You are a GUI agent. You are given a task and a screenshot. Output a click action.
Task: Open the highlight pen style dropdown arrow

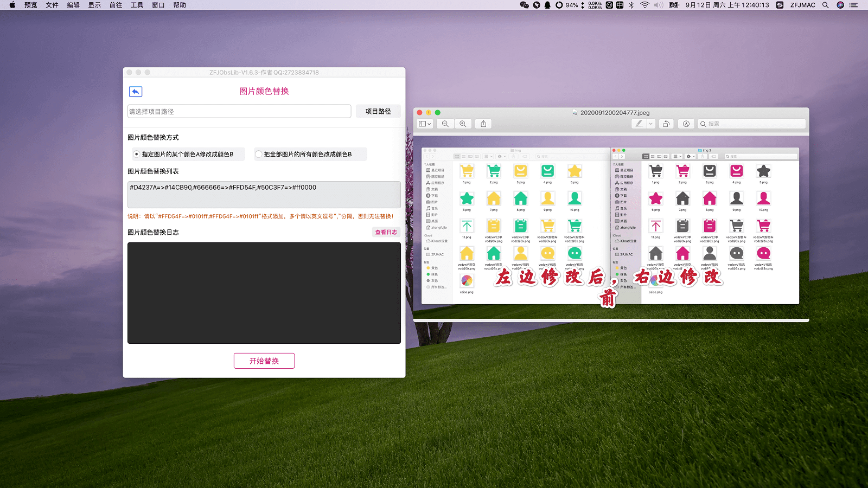pyautogui.click(x=651, y=124)
